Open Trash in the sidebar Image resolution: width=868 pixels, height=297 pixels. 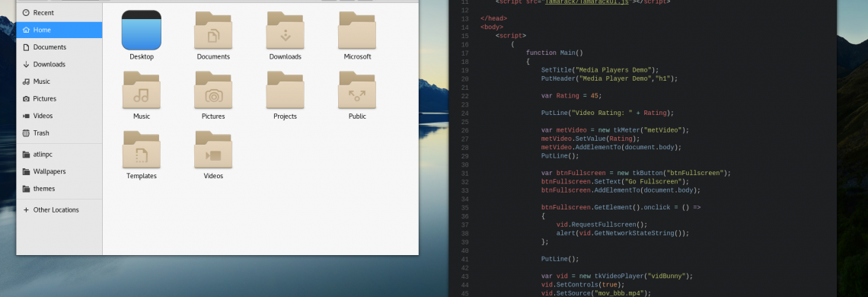coord(59,133)
